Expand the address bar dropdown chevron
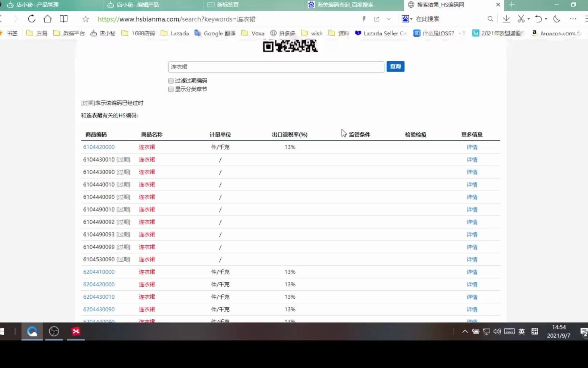 (389, 19)
